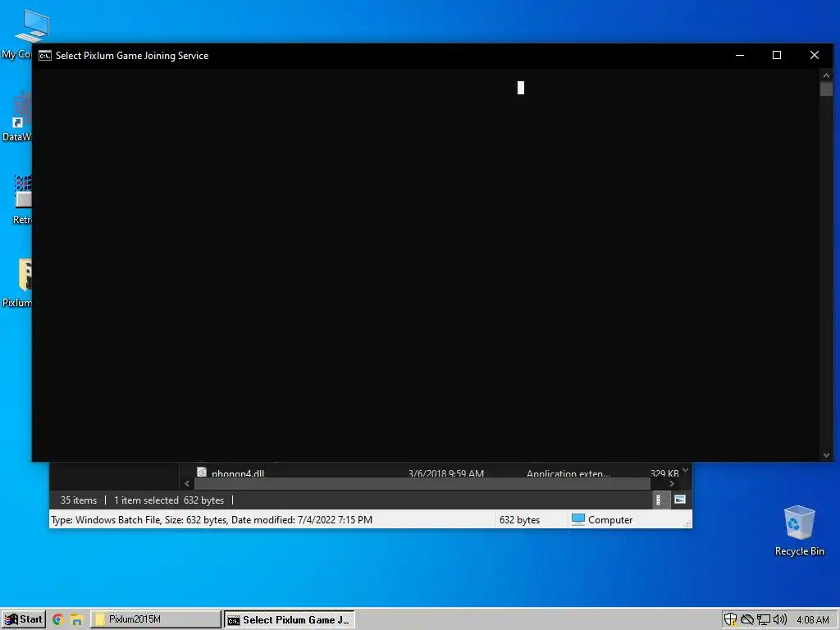Select the Pixlum Game Joining taskbar button
Image resolution: width=840 pixels, height=630 pixels.
tap(290, 620)
